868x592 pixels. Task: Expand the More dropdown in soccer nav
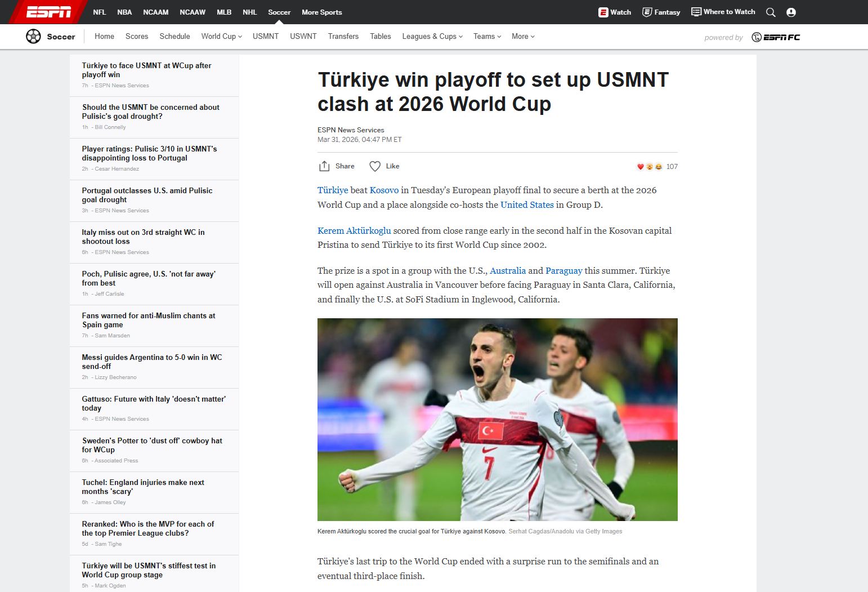click(x=523, y=36)
